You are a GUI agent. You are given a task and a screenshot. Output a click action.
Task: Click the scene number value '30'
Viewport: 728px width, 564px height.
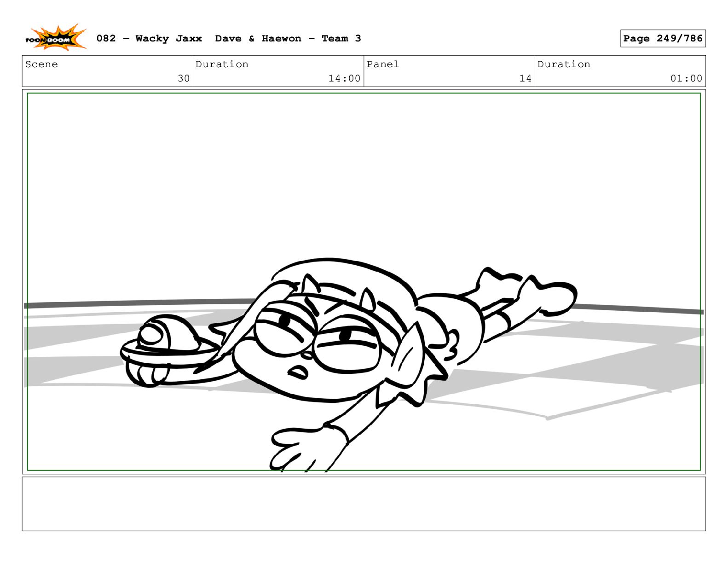(184, 79)
